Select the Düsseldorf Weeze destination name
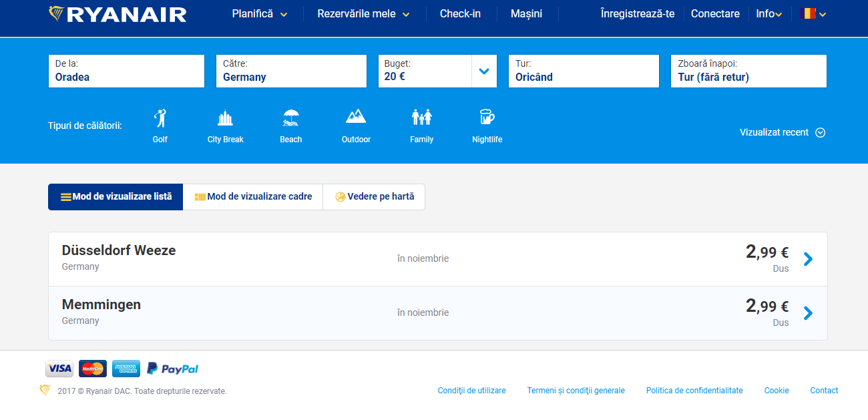868x420 pixels. pyautogui.click(x=119, y=250)
